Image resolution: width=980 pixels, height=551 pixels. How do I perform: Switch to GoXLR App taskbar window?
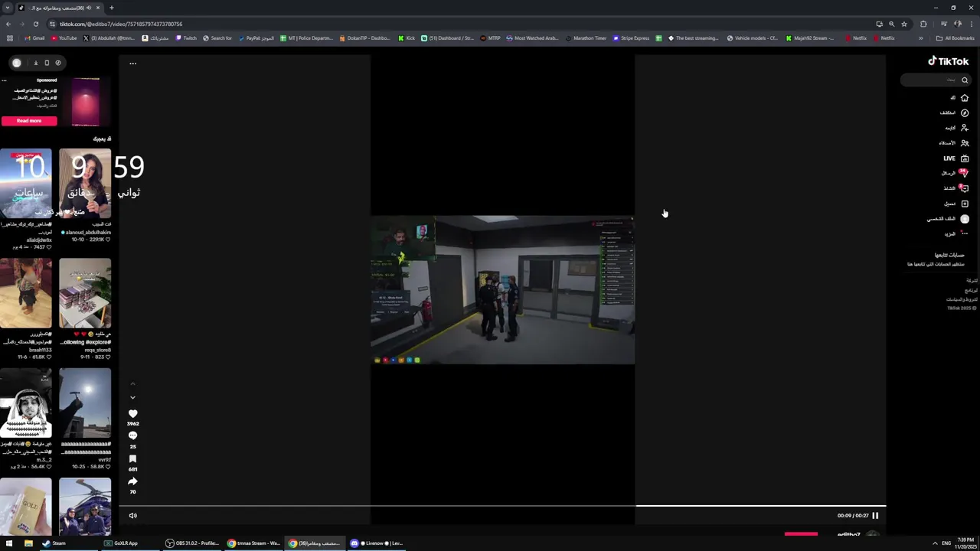[x=121, y=543]
